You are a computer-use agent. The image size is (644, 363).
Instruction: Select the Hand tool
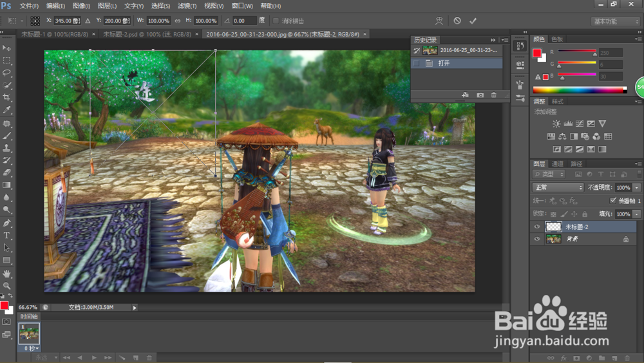pos(6,274)
